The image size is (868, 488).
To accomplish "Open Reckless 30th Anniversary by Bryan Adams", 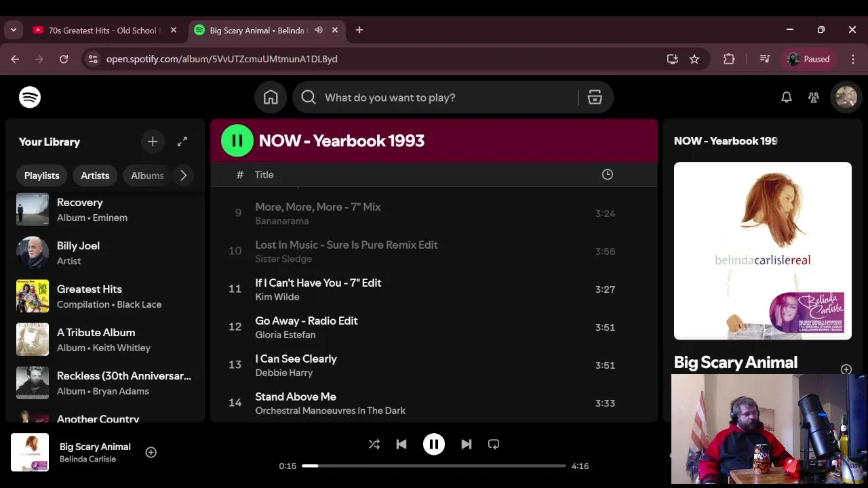I will click(105, 383).
